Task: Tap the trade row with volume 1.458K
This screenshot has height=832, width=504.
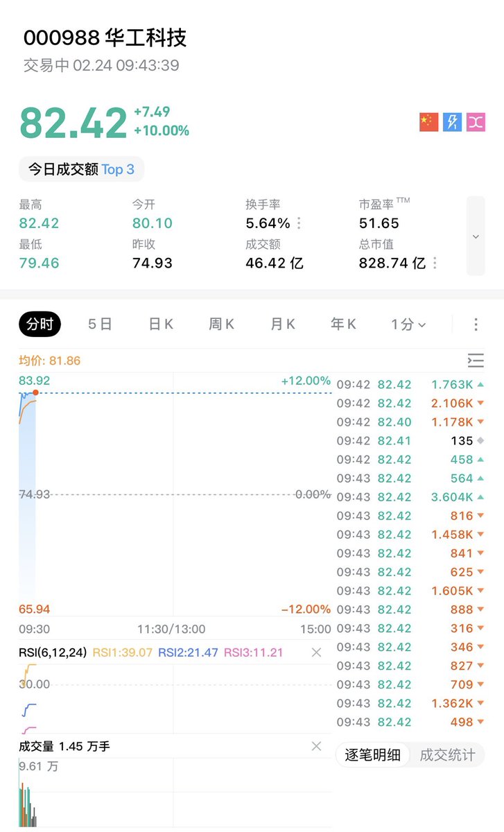Action: [410, 535]
